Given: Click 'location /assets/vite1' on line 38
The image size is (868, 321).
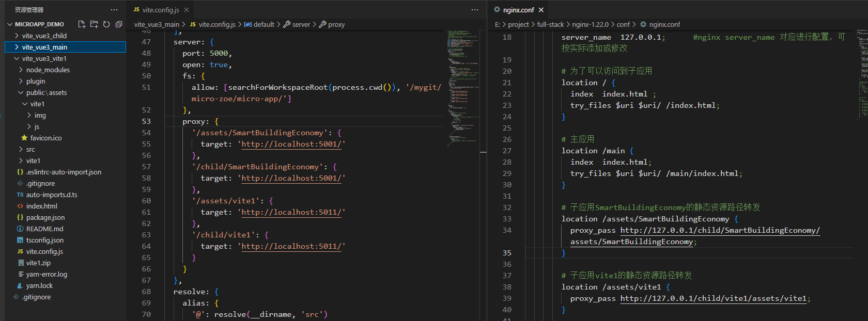Looking at the screenshot, I should pyautogui.click(x=611, y=287).
